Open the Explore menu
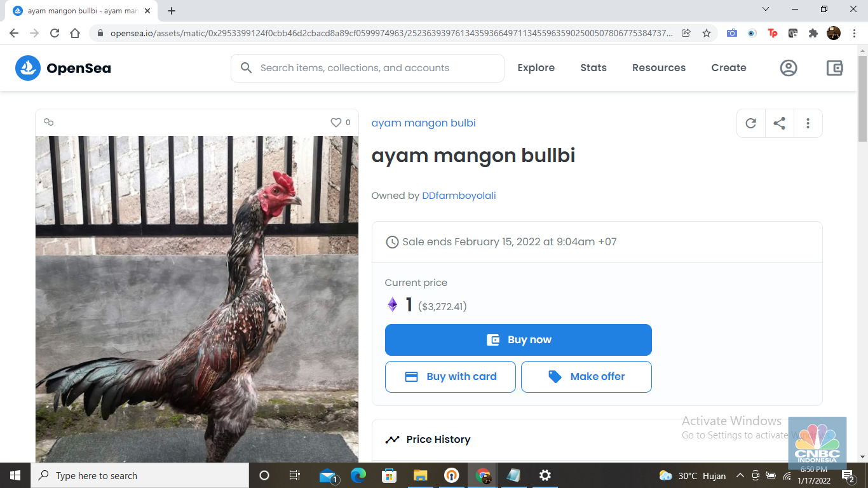The height and width of the screenshot is (488, 868). [536, 68]
